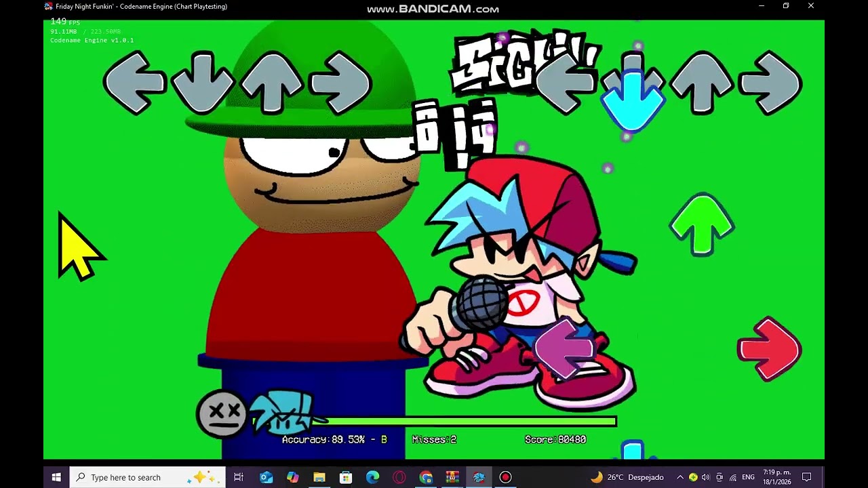Minimize the Friday Night Funkin' window
This screenshot has width=868, height=488.
(762, 6)
